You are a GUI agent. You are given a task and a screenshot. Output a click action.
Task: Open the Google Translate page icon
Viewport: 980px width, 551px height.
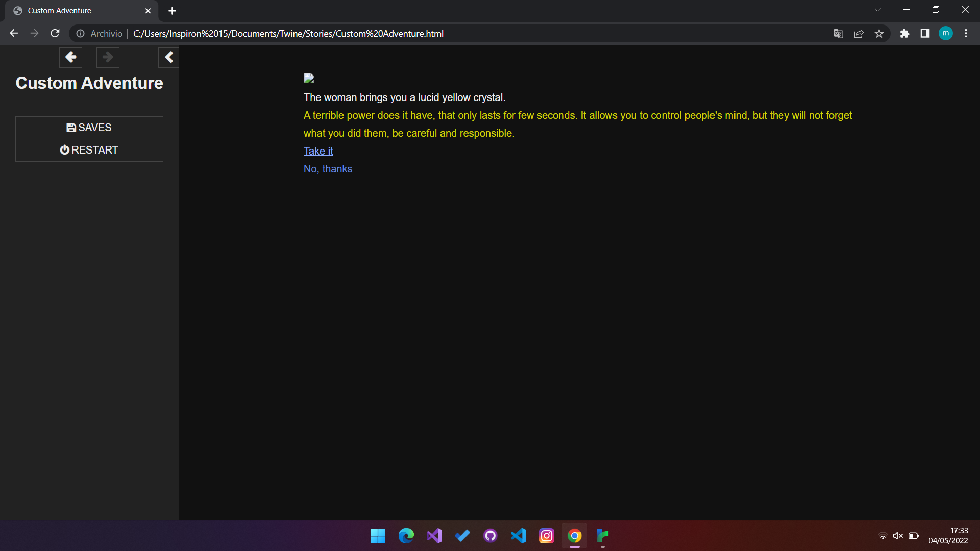pos(838,34)
